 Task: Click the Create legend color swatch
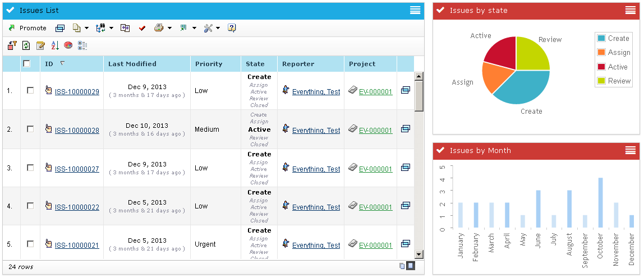click(x=601, y=39)
